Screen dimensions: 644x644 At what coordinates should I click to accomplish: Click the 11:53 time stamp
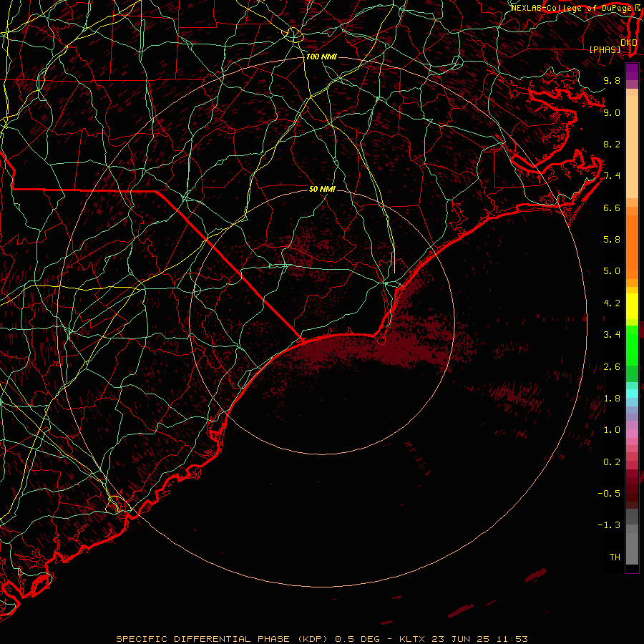512,639
